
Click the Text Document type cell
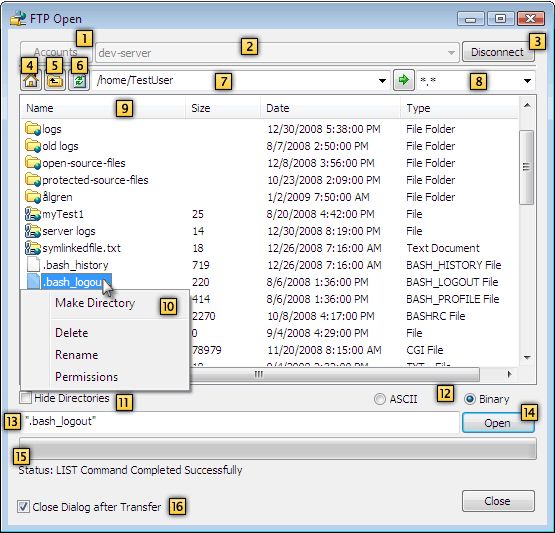443,248
